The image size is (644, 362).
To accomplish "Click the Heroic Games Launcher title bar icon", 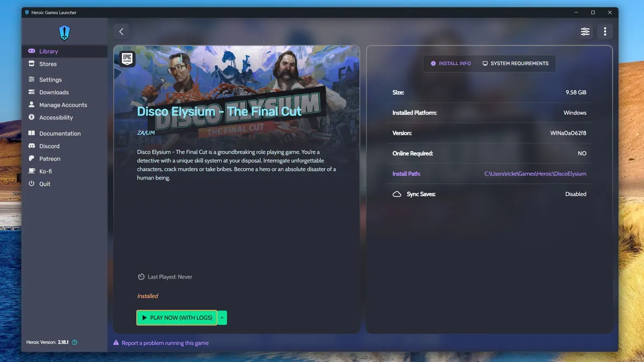I will click(x=27, y=12).
